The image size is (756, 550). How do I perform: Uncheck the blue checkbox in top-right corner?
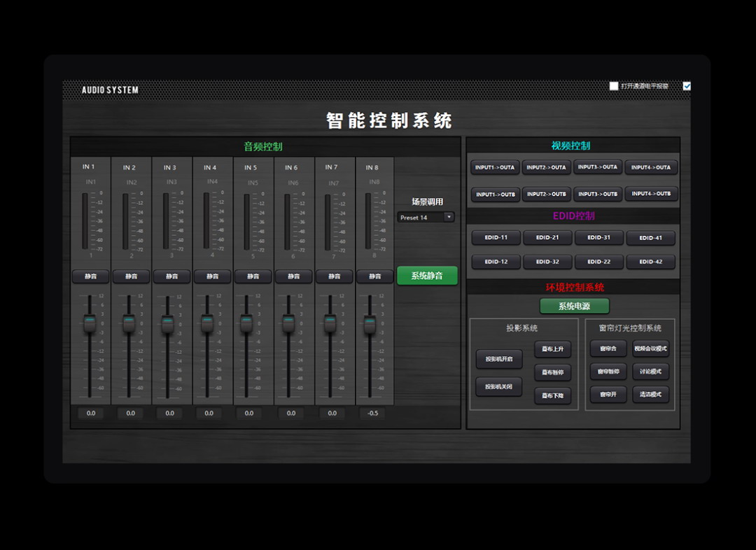tap(687, 86)
